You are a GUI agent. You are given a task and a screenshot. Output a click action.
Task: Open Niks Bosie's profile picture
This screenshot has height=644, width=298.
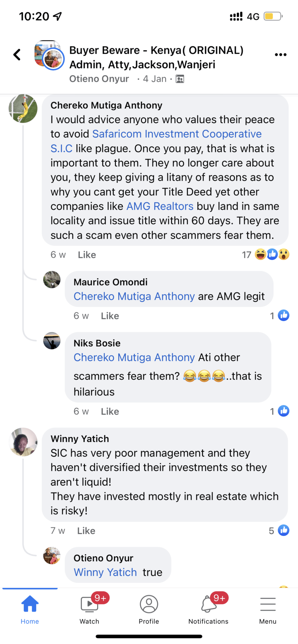point(52,341)
